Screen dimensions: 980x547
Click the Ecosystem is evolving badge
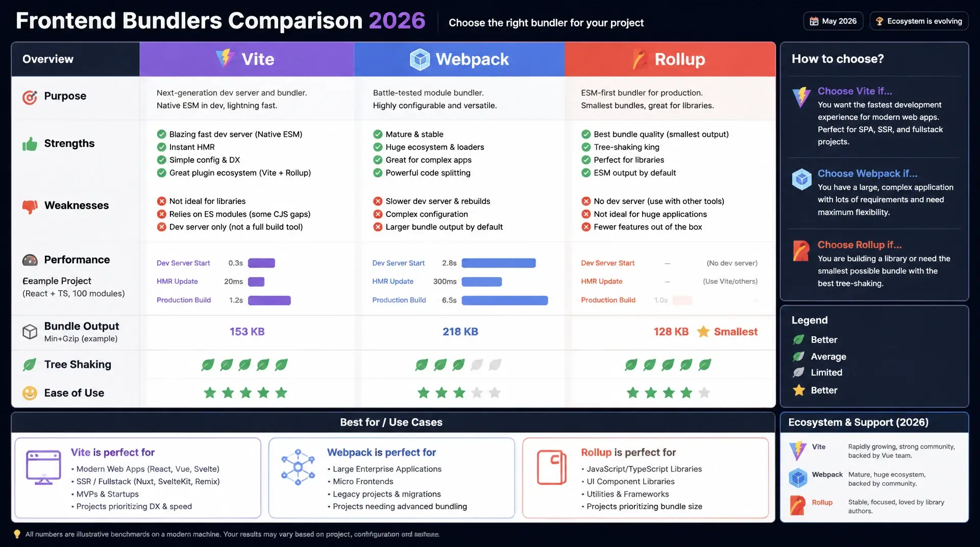(x=919, y=21)
